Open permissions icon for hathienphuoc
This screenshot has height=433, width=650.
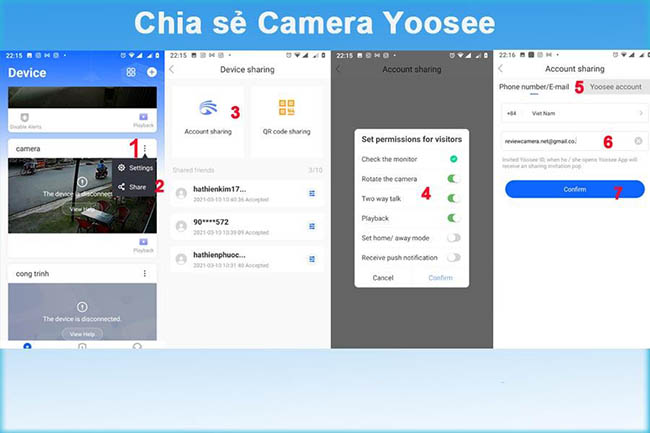312,259
